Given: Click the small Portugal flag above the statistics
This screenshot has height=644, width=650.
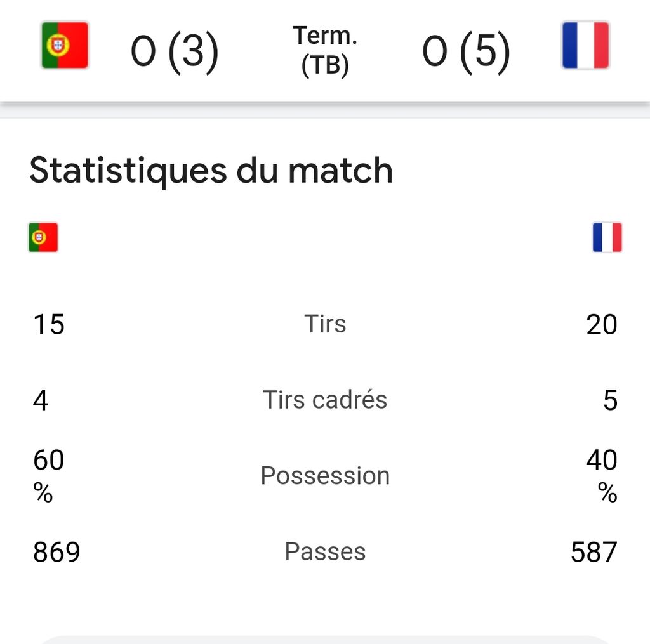Looking at the screenshot, I should point(43,237).
